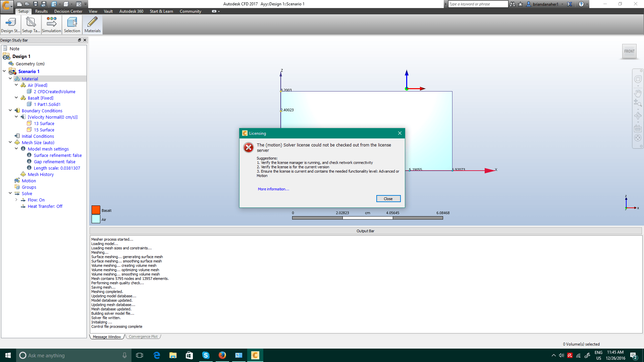
Task: Close the Licensing dialog with X
Action: [400, 133]
